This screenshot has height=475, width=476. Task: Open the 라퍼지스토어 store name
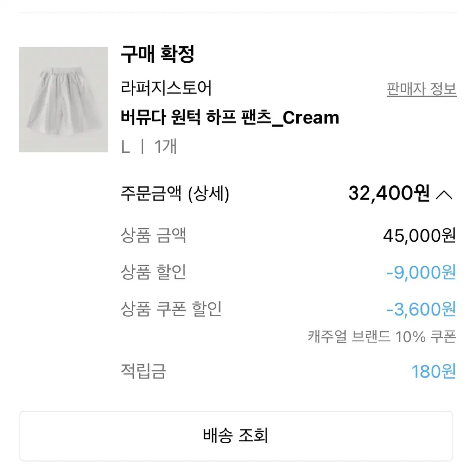click(x=166, y=88)
